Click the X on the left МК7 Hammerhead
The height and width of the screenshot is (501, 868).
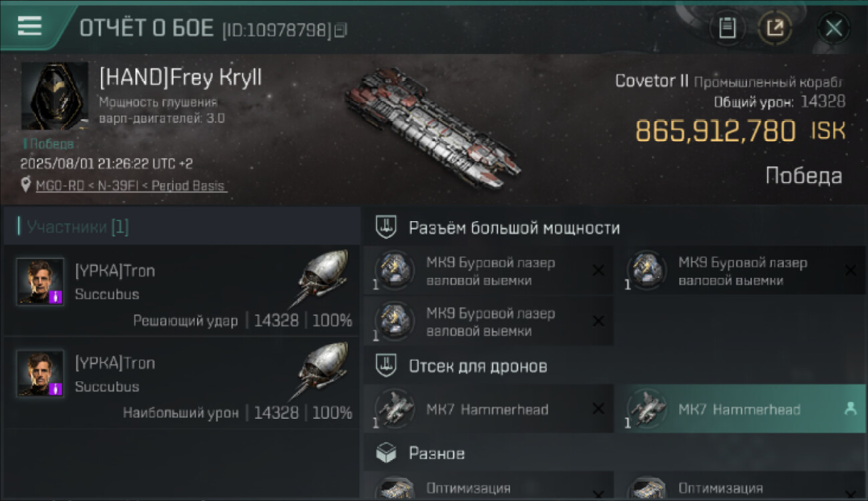(598, 409)
